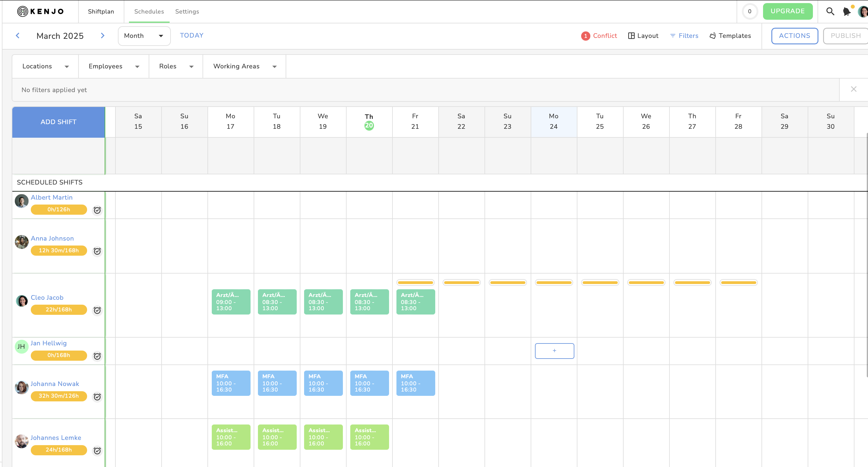Viewport: 868px width, 467px height.
Task: Click Albert Martin's alarm clock icon
Action: [97, 210]
